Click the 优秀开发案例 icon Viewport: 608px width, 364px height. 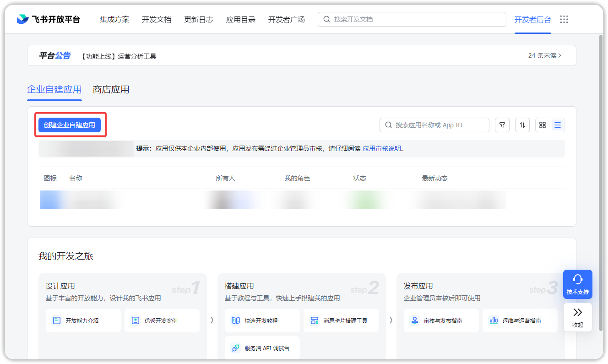pos(136,321)
